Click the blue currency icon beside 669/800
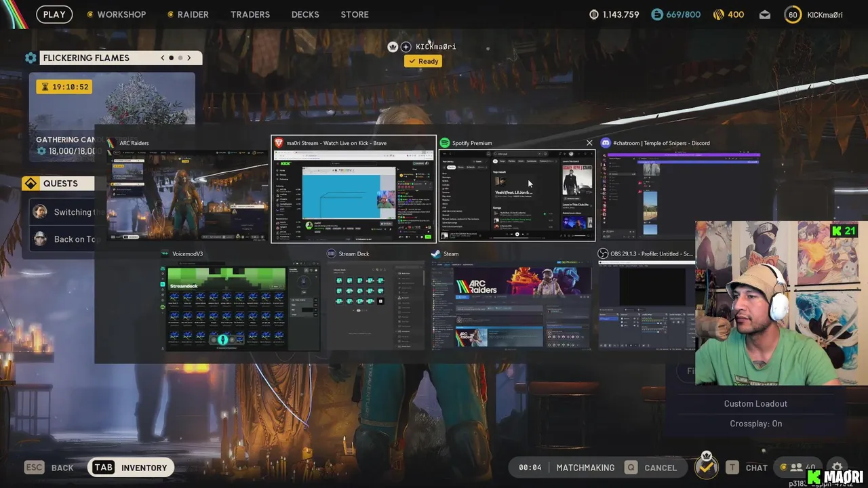 point(656,14)
